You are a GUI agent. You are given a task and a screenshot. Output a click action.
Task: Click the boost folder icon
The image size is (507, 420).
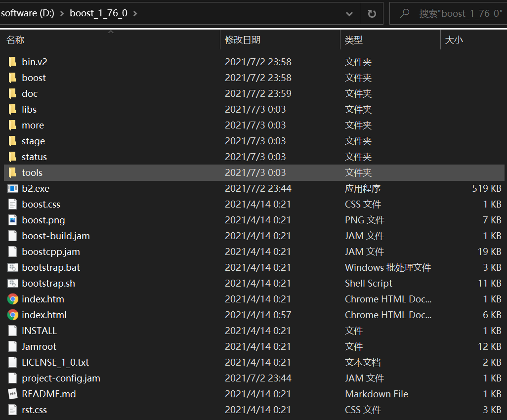tap(12, 78)
